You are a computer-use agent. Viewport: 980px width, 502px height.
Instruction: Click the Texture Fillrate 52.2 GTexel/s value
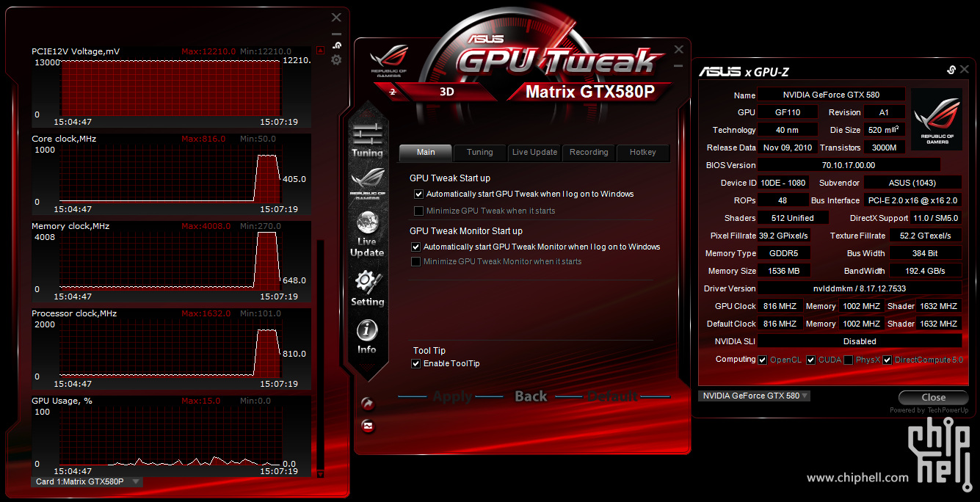[926, 236]
